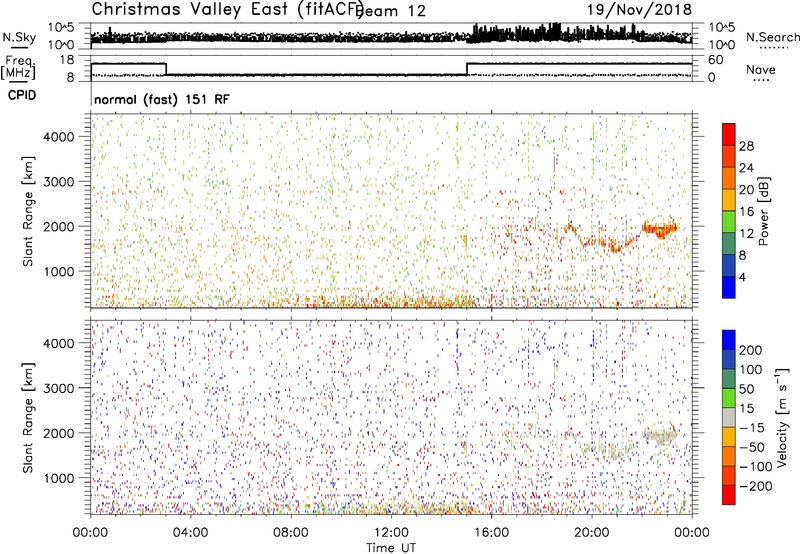Pick the teal 8–12 dB power colorbar segment
The image size is (800, 554).
pos(729,243)
